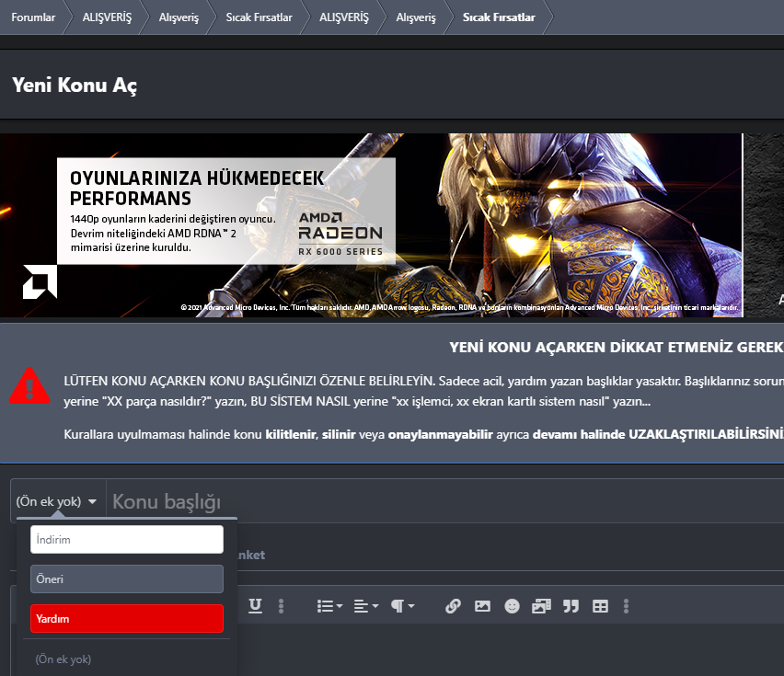
Task: Go to the Forumlar breadcrumb
Action: (33, 17)
